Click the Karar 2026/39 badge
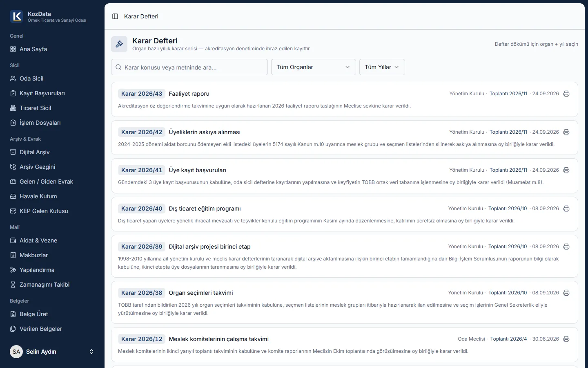Screen dimensions: 588x368 [142, 247]
